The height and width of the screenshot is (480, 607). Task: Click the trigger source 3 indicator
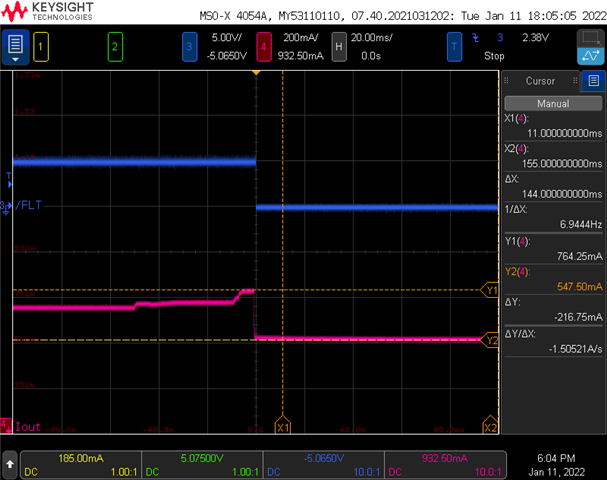tap(500, 38)
